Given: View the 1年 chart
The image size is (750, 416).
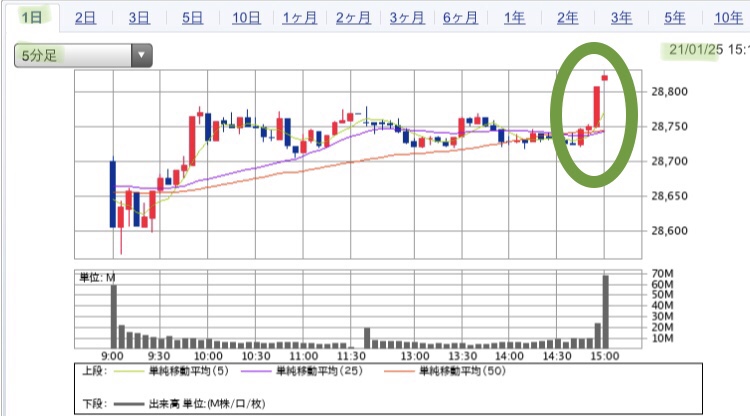Looking at the screenshot, I should click(x=514, y=18).
